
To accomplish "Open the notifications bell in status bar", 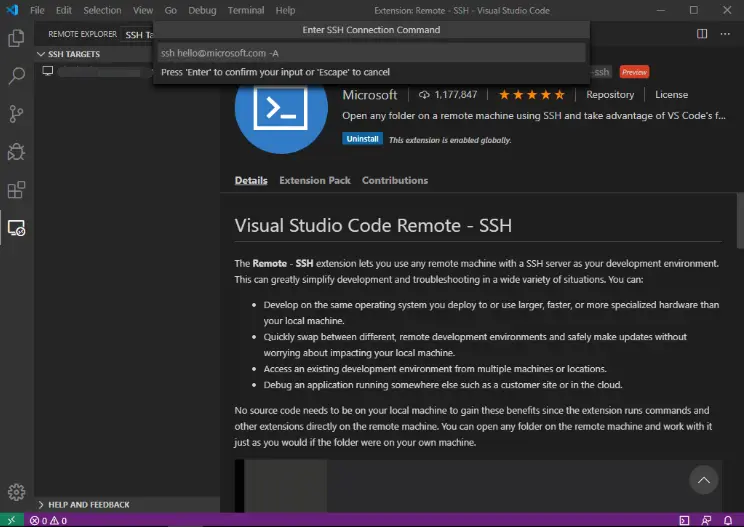I will [727, 520].
